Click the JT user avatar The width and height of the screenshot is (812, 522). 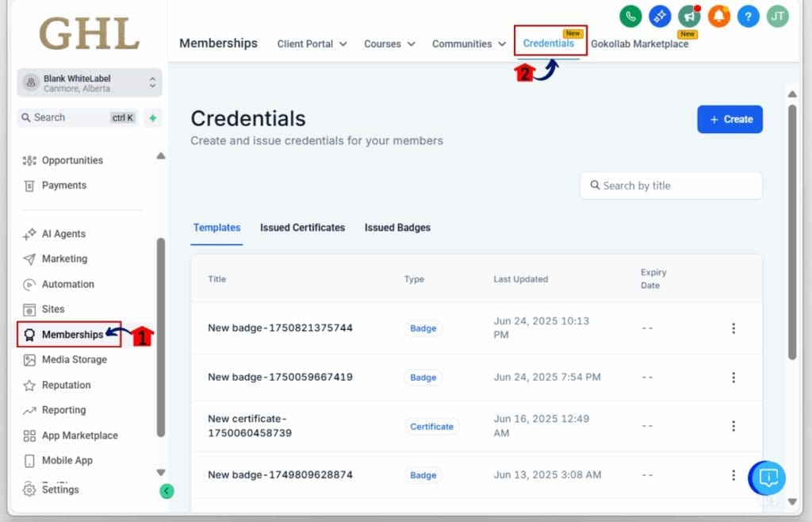pyautogui.click(x=777, y=16)
